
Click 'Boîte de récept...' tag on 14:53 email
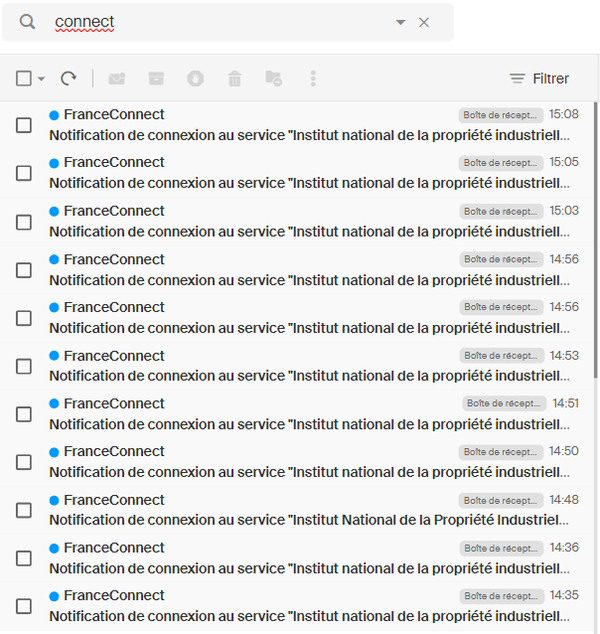pyautogui.click(x=501, y=356)
